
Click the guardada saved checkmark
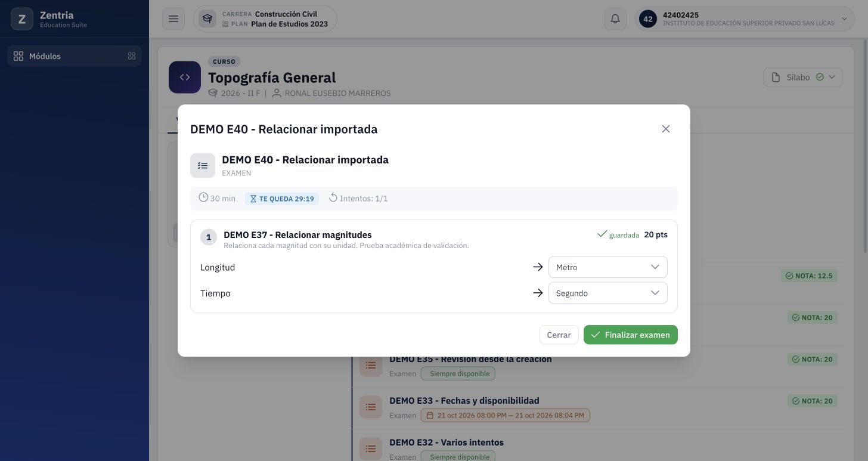[602, 234]
